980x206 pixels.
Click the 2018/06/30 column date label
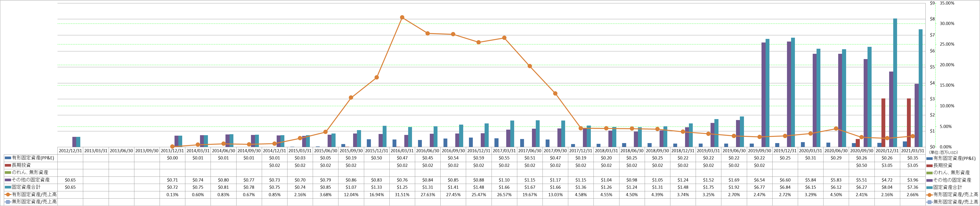[x=631, y=151]
